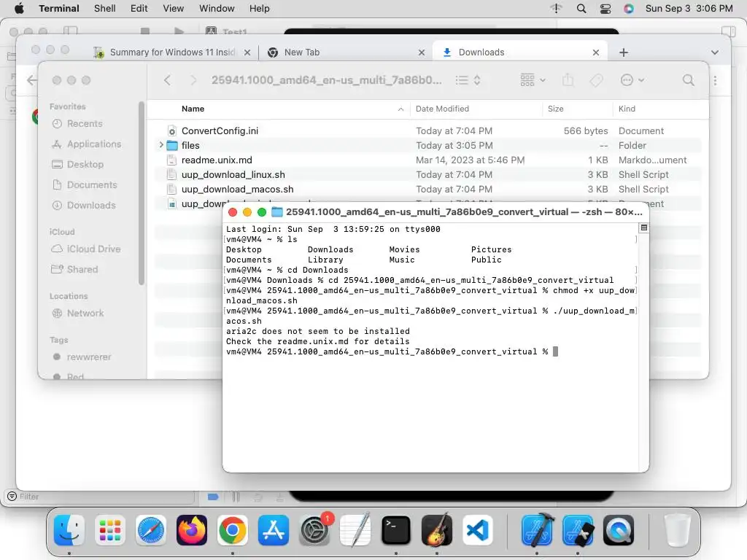Select Desktop in Finder sidebar

point(85,164)
